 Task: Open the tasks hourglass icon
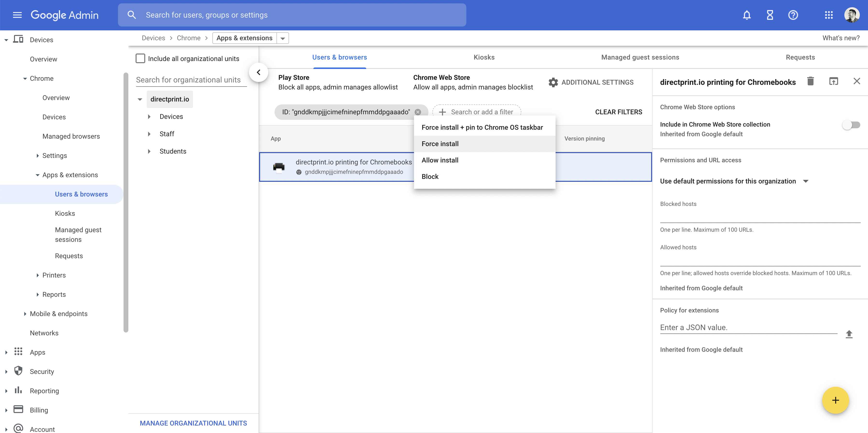pyautogui.click(x=770, y=15)
